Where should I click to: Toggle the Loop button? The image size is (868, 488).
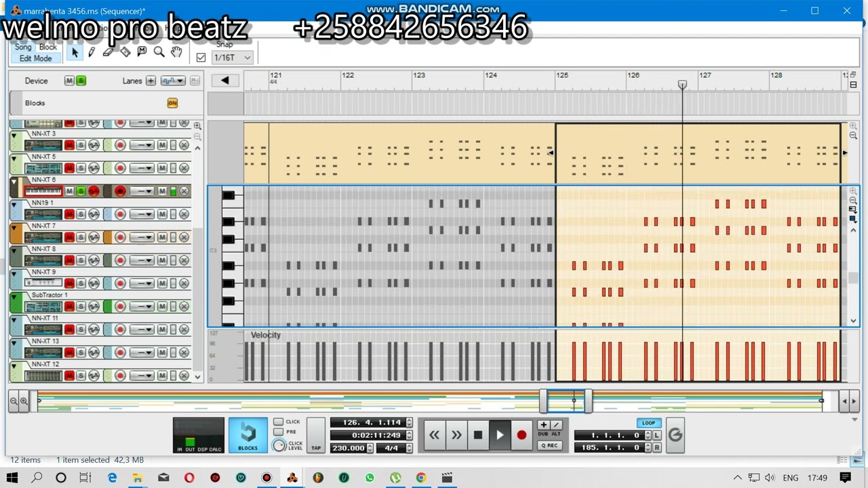(649, 423)
